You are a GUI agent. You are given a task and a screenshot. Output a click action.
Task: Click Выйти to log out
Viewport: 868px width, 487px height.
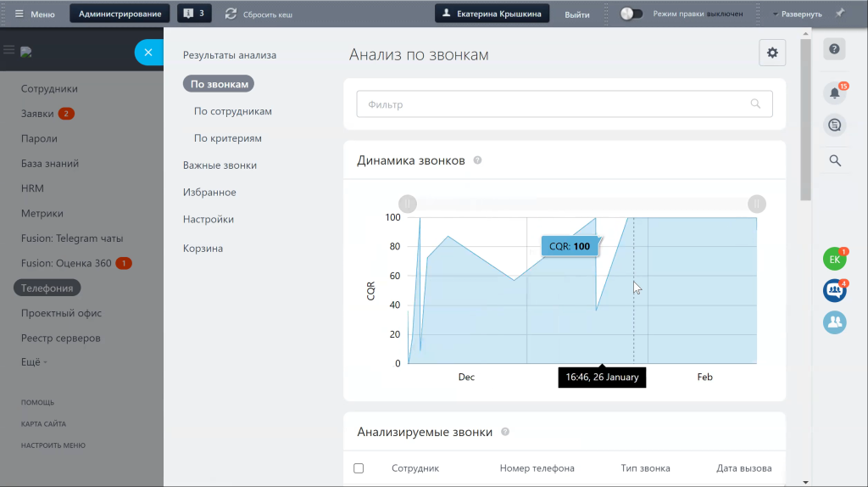coord(576,14)
